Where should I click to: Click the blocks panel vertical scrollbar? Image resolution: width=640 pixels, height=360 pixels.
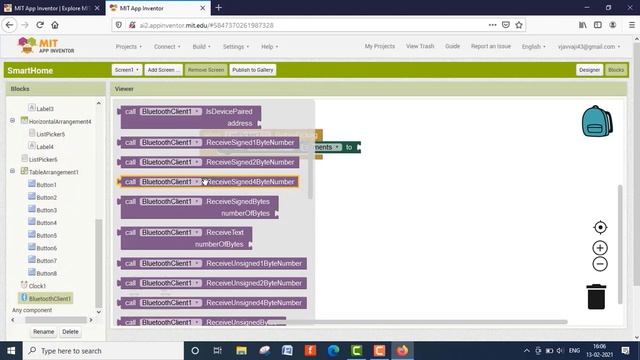[98, 263]
